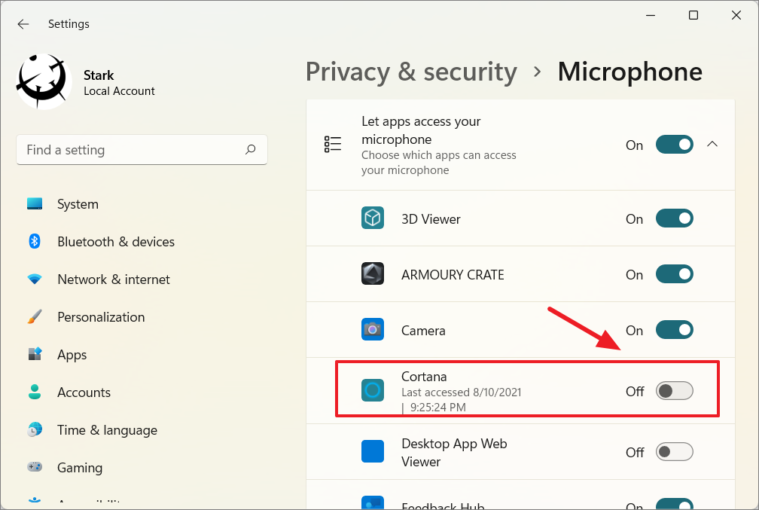Click in the Find a setting box
Screen dimensions: 759x510
(x=141, y=150)
